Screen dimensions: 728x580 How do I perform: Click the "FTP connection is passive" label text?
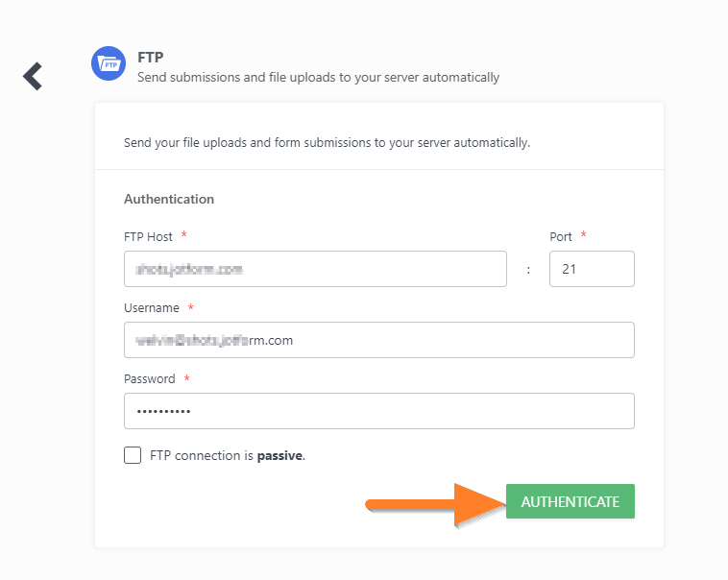pos(228,455)
